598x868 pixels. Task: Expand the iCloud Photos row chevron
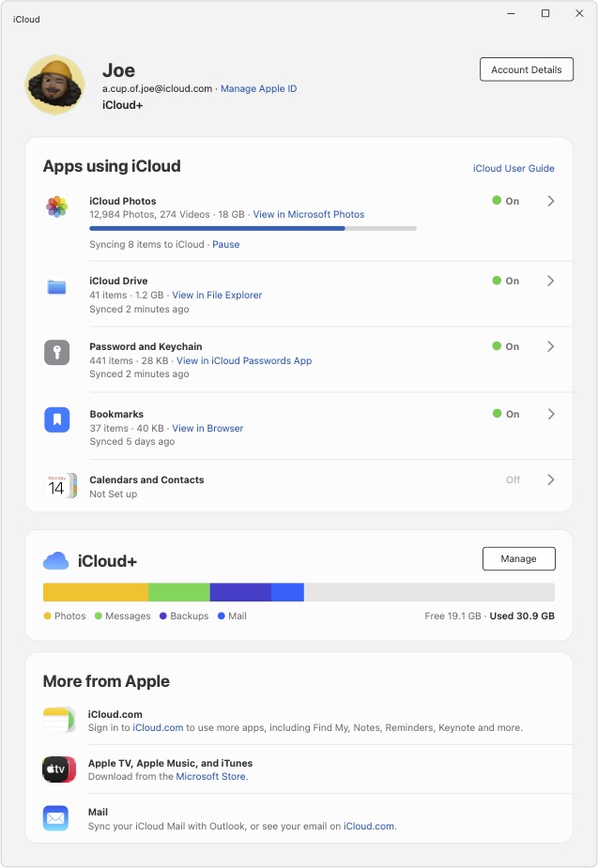(551, 201)
